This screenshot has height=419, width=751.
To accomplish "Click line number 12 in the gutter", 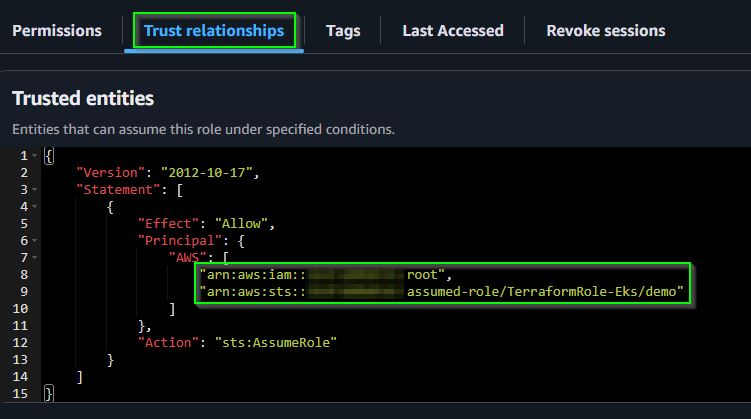I will pos(20,343).
